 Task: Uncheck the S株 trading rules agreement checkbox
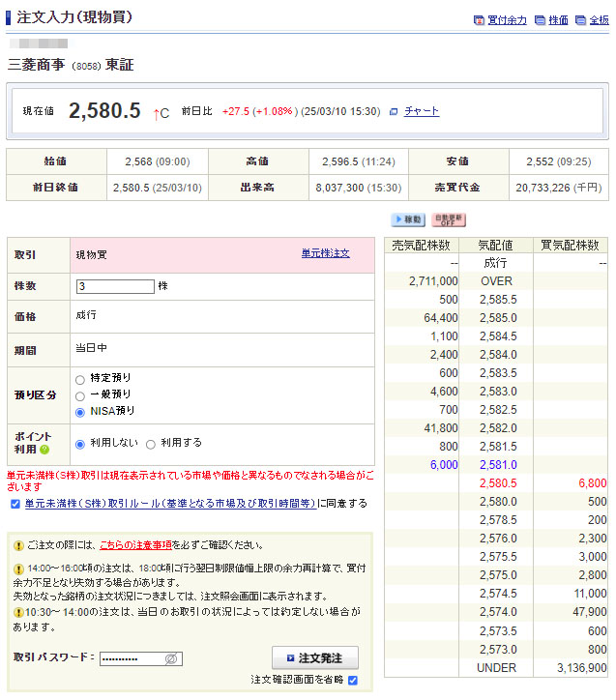[15, 504]
